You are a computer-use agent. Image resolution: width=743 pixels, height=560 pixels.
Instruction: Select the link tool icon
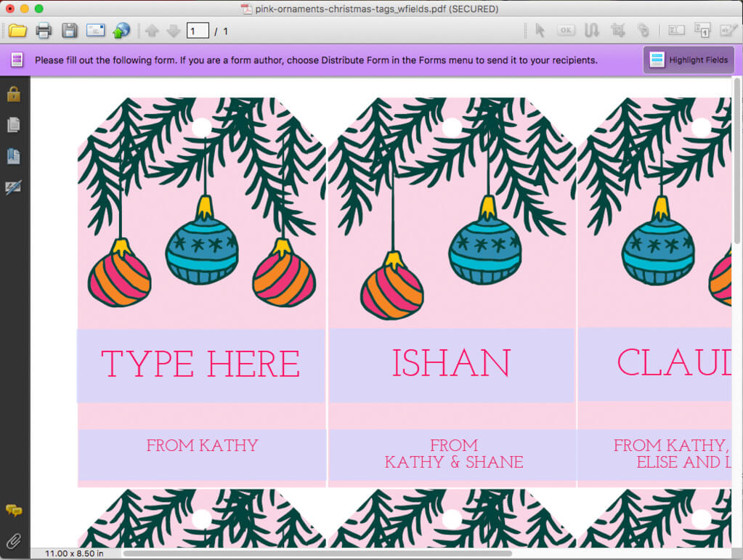[643, 31]
